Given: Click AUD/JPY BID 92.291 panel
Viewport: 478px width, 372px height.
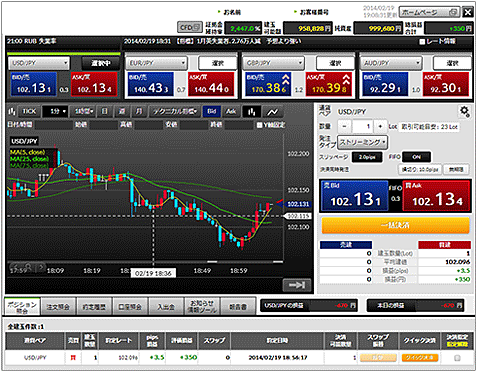Looking at the screenshot, I should [x=385, y=84].
